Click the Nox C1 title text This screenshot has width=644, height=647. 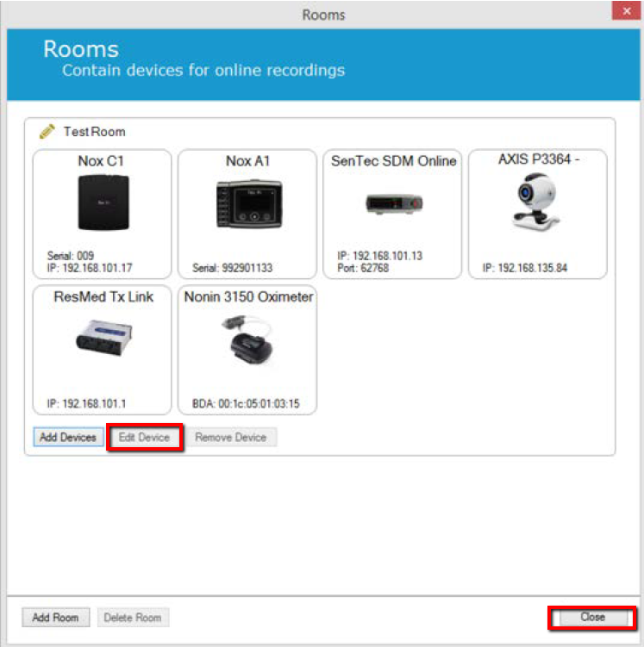101,161
